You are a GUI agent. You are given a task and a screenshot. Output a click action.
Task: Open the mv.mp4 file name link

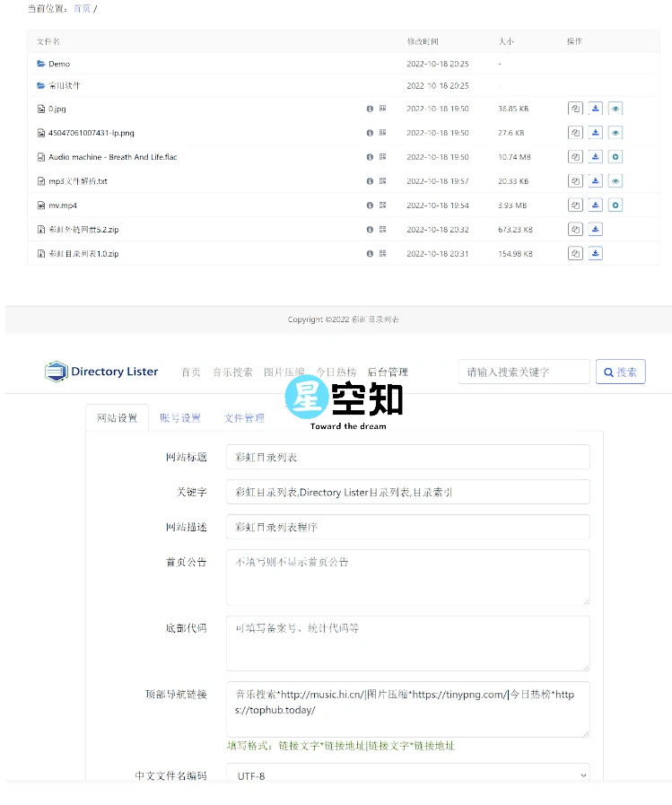tap(63, 206)
